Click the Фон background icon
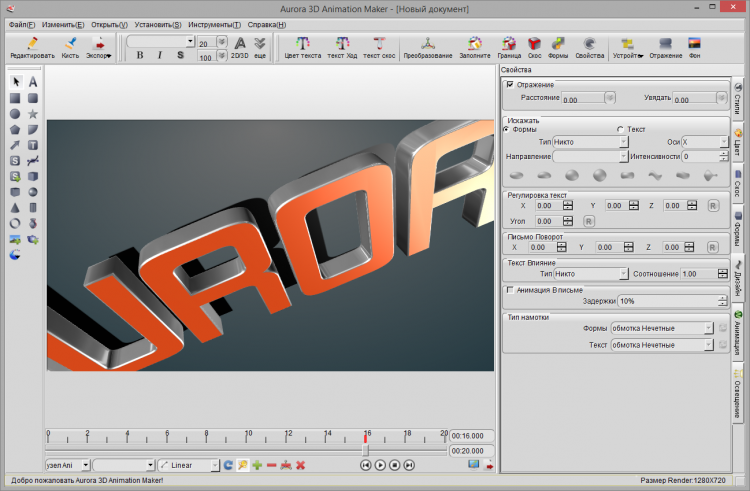Viewport: 750px width, 491px height. [x=693, y=44]
